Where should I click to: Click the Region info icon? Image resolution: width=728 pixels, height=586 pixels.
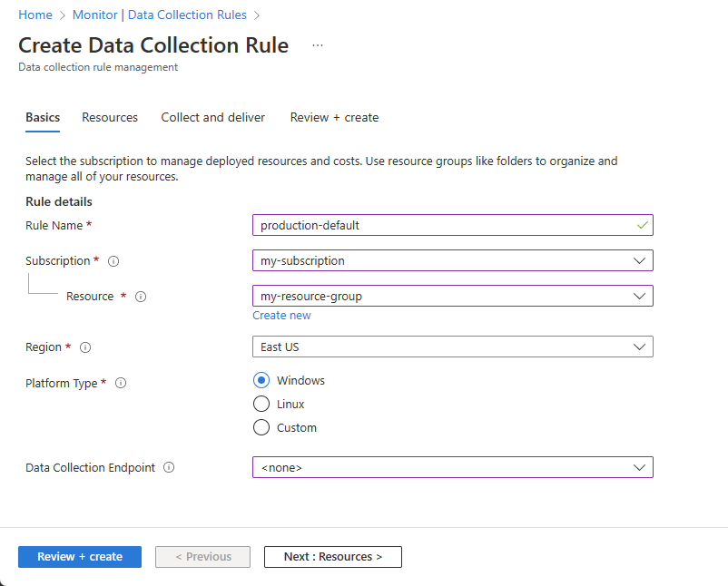tap(84, 347)
